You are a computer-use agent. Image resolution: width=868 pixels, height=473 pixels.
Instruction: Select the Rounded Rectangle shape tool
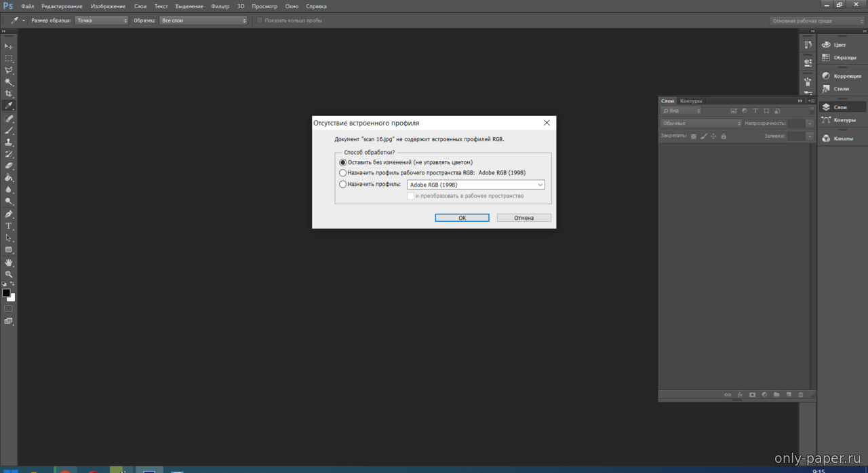point(9,250)
